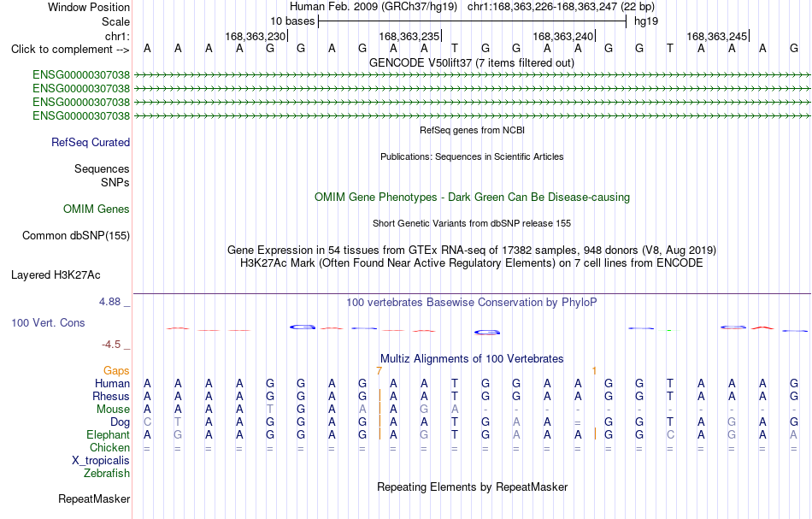The width and height of the screenshot is (812, 519).
Task: Click the Gaps row label
Action: (116, 370)
